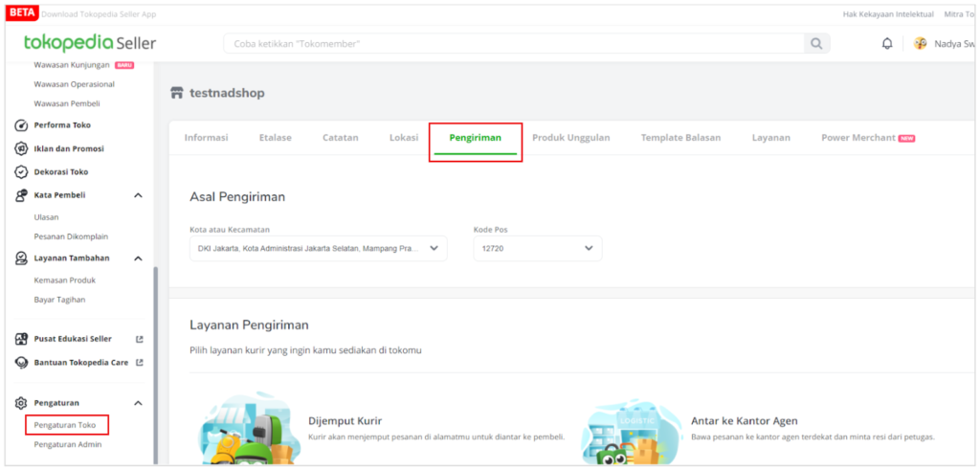980x471 pixels.
Task: Click the sidebar vertical scrollbar
Action: (156, 366)
